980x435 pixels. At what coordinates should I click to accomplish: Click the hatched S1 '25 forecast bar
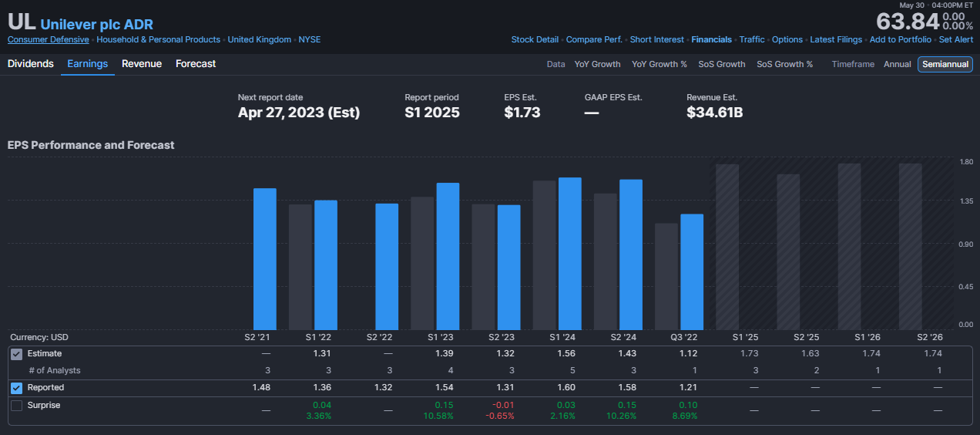pos(727,247)
